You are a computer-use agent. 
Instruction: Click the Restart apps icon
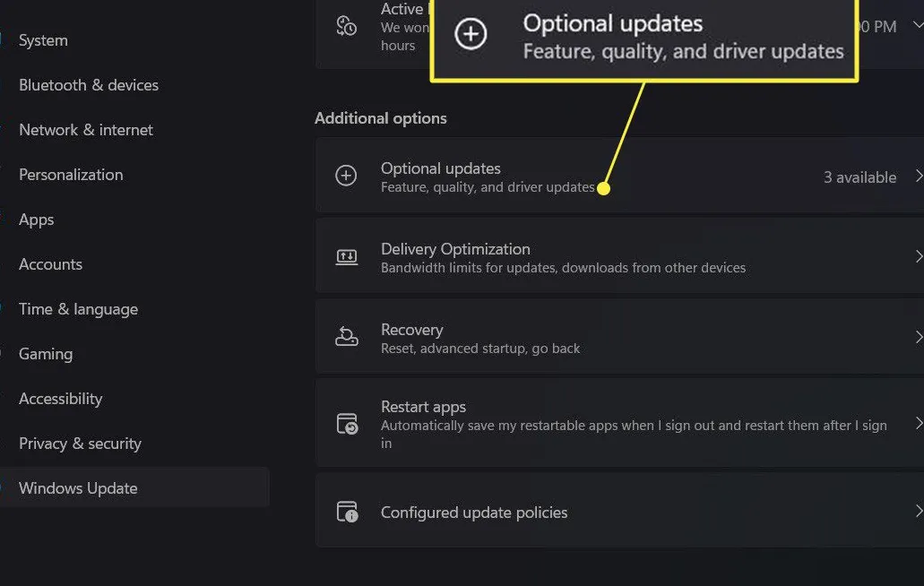click(347, 424)
